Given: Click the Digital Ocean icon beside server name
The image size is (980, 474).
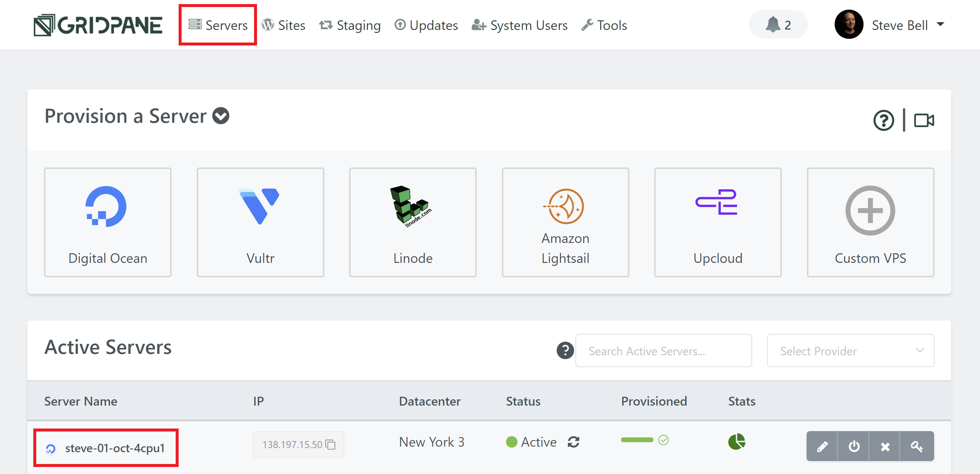Looking at the screenshot, I should pos(51,449).
